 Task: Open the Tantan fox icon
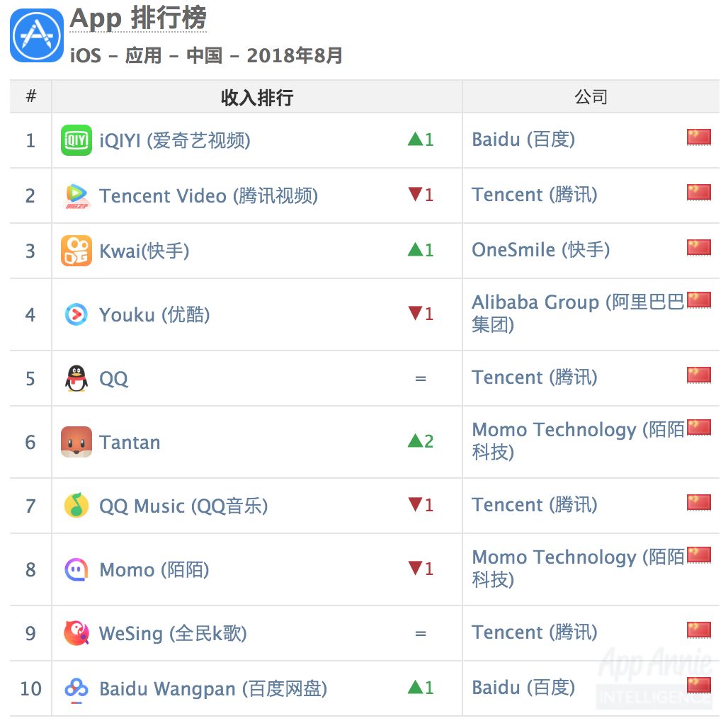click(x=76, y=442)
